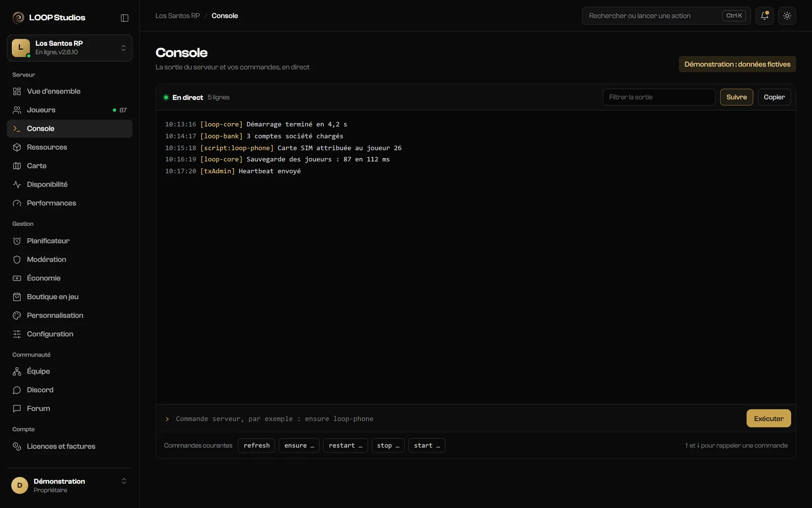The image size is (812, 508).
Task: Focus the Filtrer la sortie field
Action: click(x=659, y=97)
